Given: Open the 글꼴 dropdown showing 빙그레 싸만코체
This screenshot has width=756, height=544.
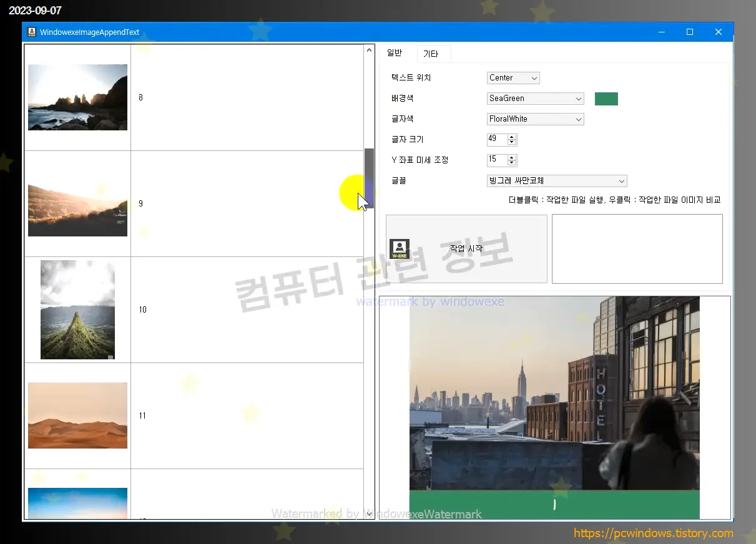Looking at the screenshot, I should coord(557,181).
